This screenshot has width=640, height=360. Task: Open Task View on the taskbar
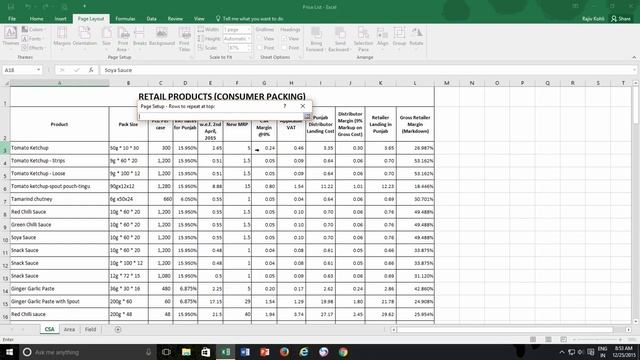pyautogui.click(x=166, y=352)
